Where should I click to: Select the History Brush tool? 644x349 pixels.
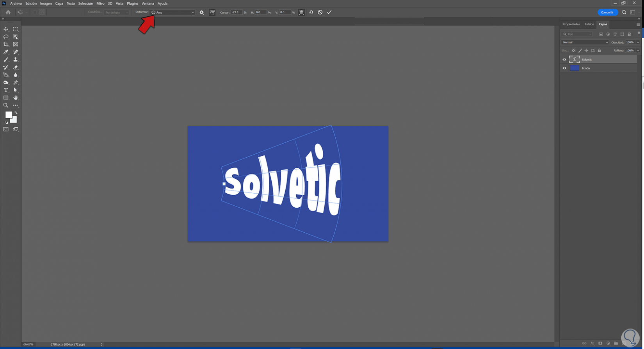pyautogui.click(x=6, y=67)
